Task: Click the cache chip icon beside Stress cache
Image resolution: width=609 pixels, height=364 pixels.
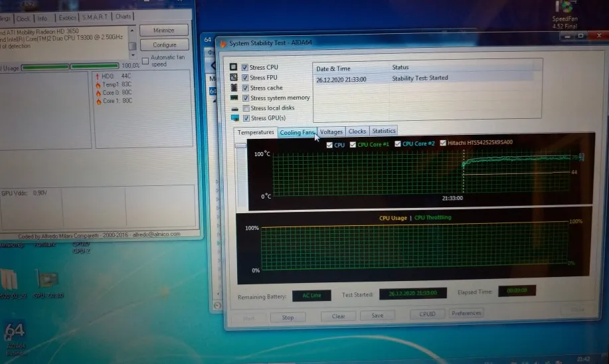Action: [234, 88]
